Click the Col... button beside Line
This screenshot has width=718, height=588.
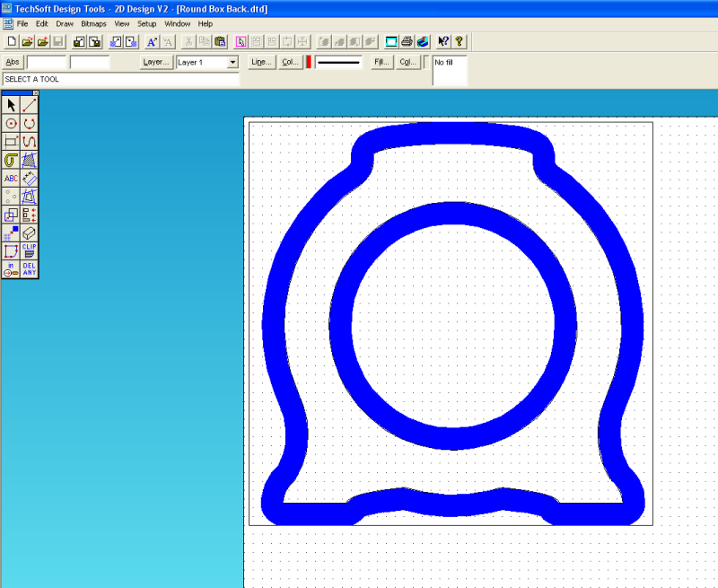tap(290, 62)
